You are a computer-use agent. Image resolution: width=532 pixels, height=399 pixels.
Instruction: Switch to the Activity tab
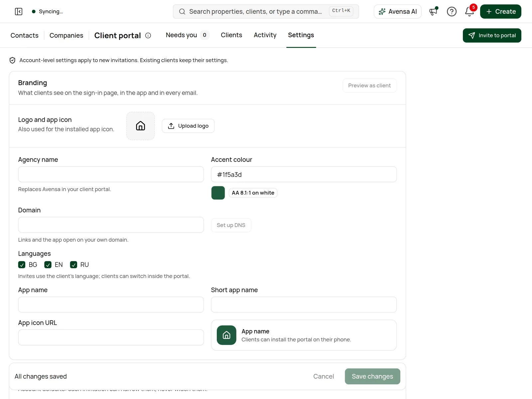click(265, 35)
